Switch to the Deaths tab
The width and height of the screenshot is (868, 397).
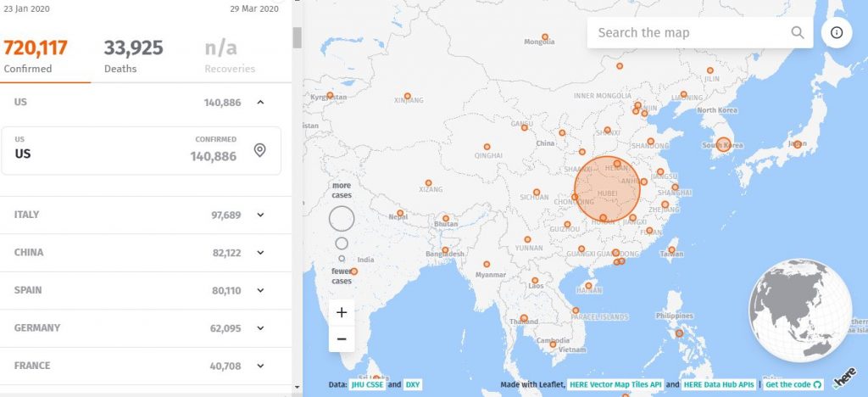[133, 55]
